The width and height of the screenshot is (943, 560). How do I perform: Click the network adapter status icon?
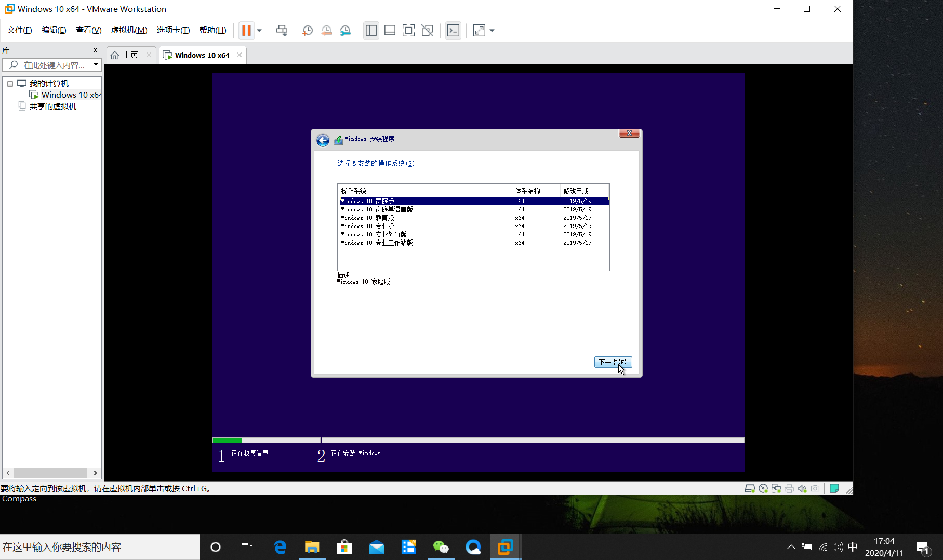[x=776, y=488]
